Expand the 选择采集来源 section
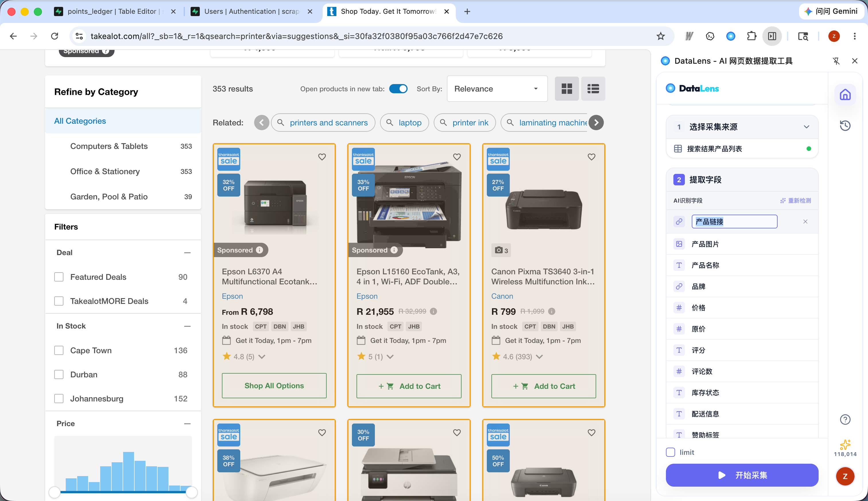The height and width of the screenshot is (501, 868). pyautogui.click(x=806, y=127)
